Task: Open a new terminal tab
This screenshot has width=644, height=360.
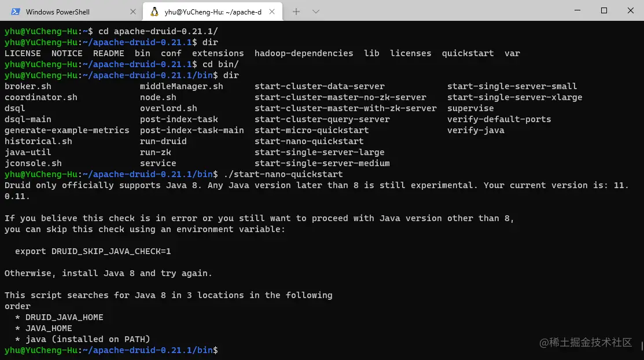Action: click(x=296, y=12)
